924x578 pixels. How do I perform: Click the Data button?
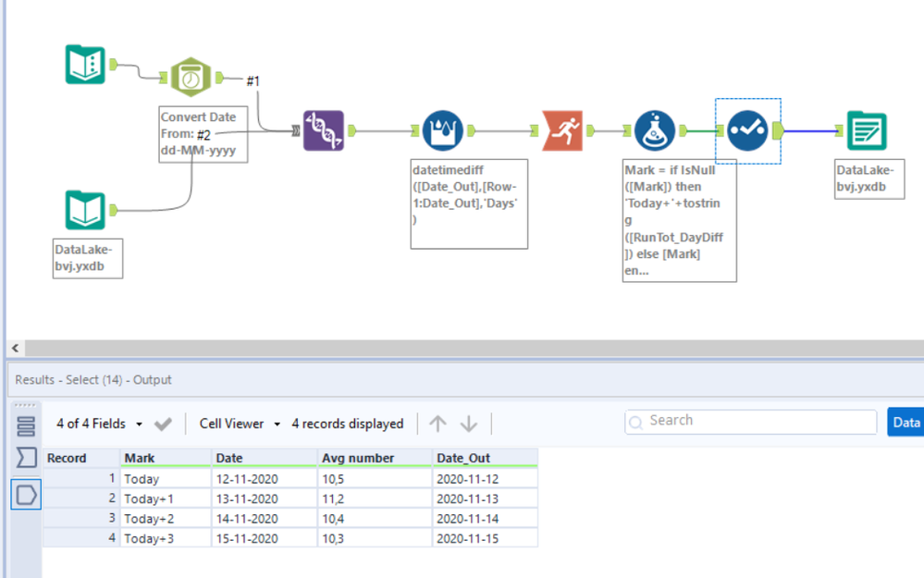[906, 423]
